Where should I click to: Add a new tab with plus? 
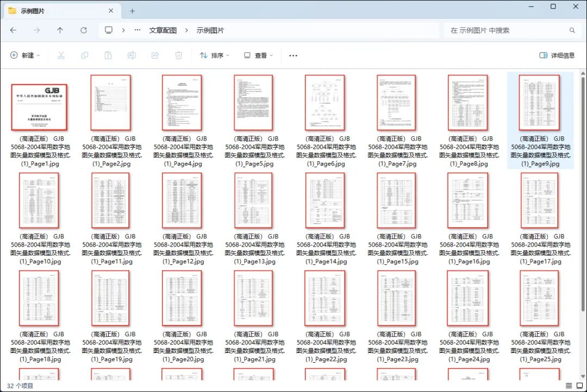click(x=132, y=11)
